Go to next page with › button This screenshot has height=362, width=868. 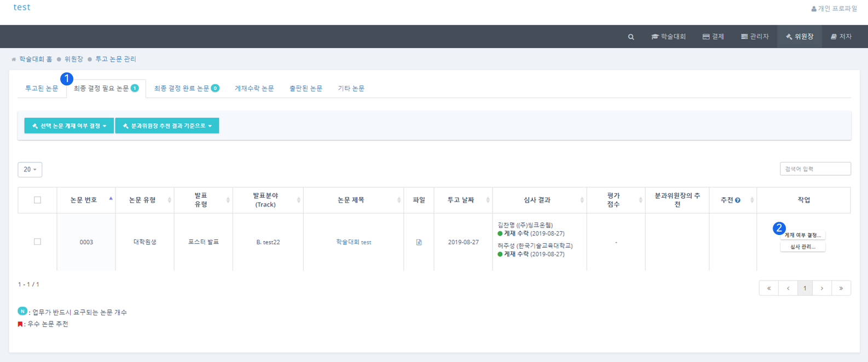click(x=822, y=288)
